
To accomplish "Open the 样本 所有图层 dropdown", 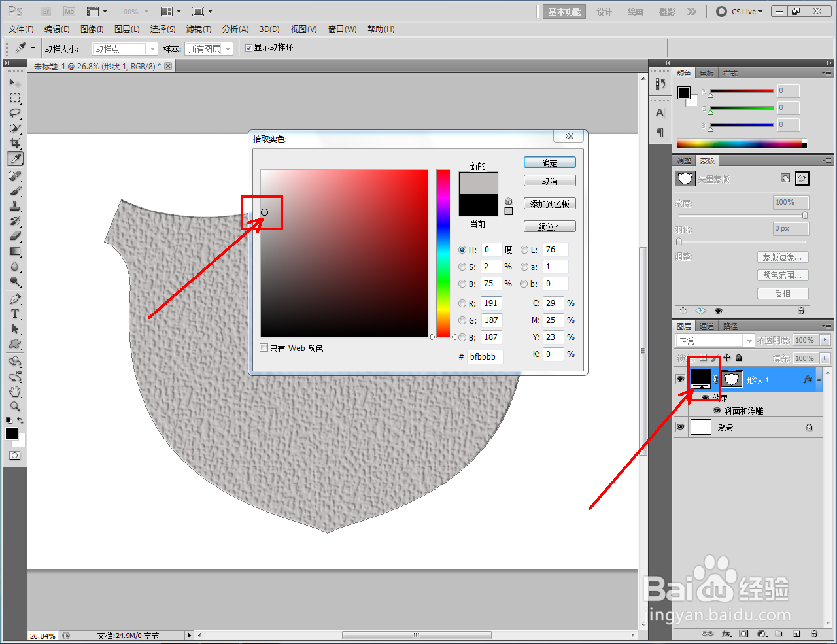I will point(209,49).
